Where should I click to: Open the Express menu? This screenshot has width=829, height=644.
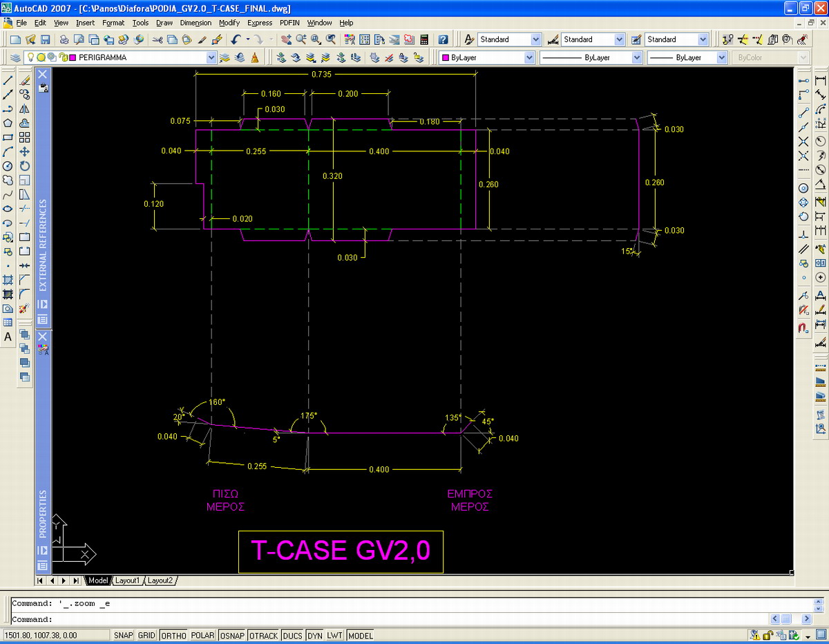(260, 23)
